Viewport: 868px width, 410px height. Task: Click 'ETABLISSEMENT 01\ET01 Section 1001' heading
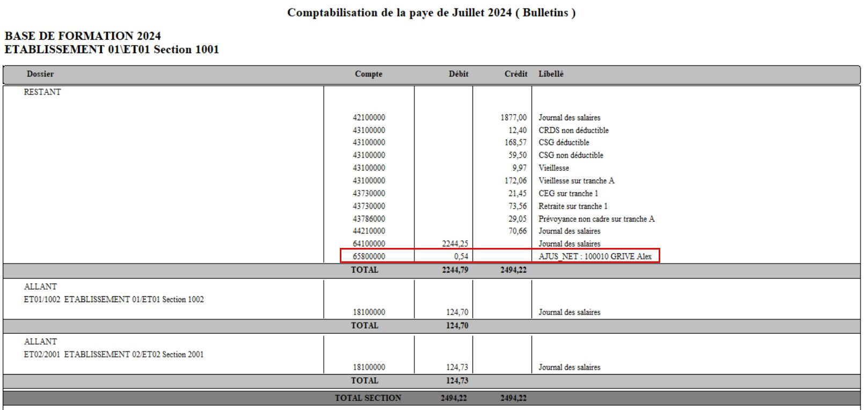[x=112, y=49]
